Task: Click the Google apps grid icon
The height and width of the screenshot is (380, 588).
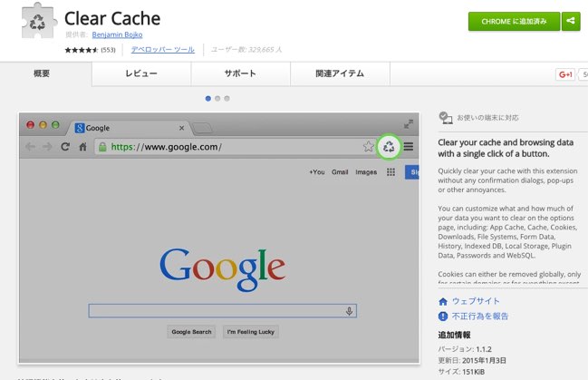Action: pos(390,172)
